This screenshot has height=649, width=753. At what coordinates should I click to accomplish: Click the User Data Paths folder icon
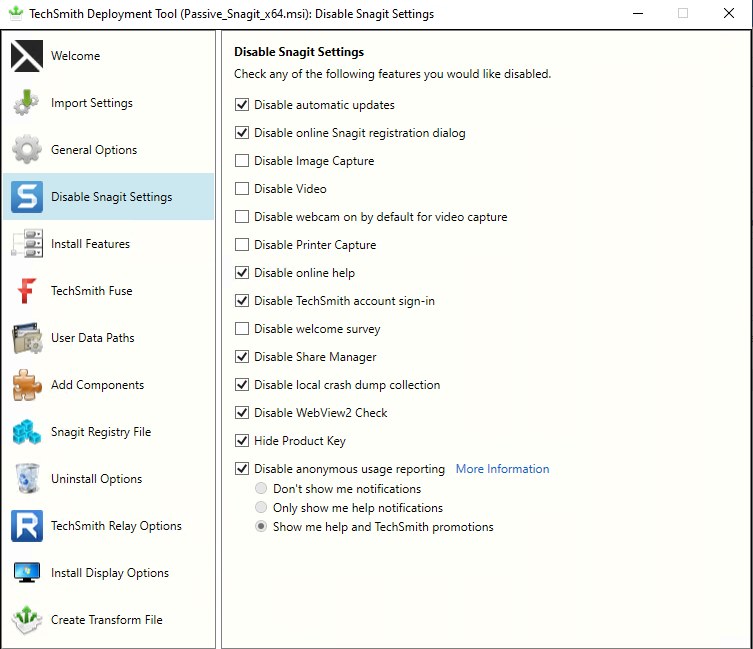[x=27, y=338]
